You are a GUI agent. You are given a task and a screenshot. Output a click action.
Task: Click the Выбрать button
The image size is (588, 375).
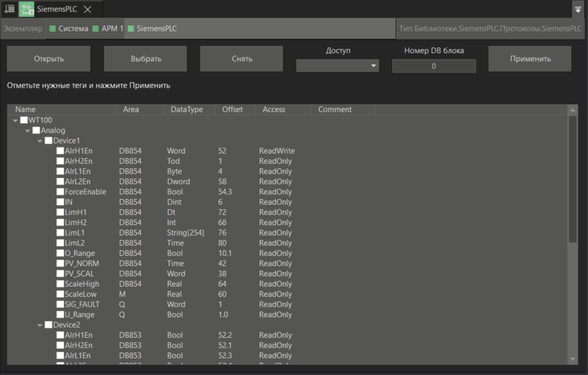click(x=145, y=58)
